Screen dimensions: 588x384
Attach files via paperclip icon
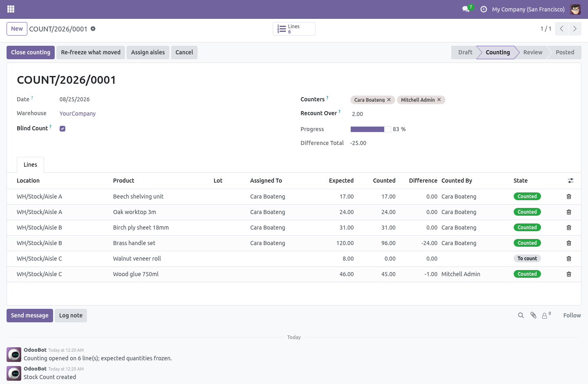(x=533, y=315)
